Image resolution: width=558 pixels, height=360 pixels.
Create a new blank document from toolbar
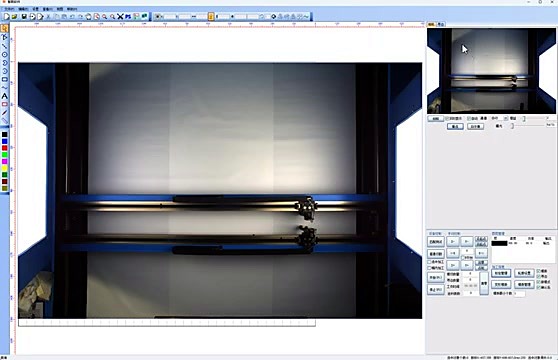click(6, 16)
